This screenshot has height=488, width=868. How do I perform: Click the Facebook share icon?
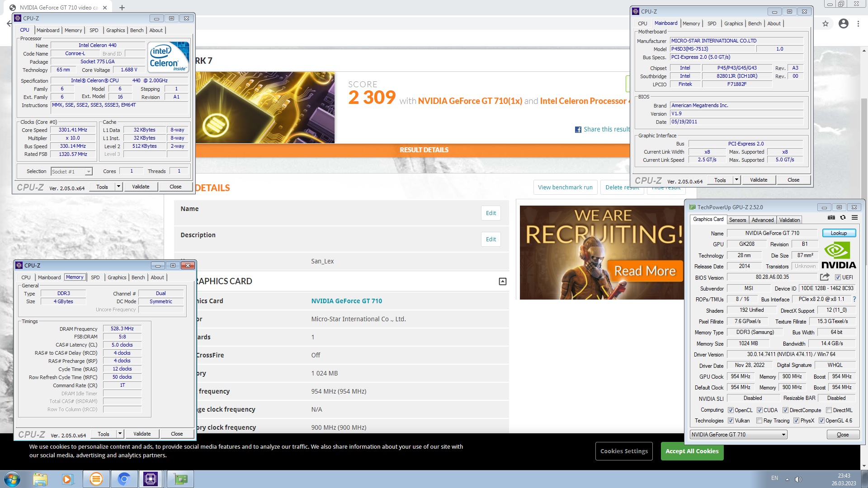[x=578, y=130]
